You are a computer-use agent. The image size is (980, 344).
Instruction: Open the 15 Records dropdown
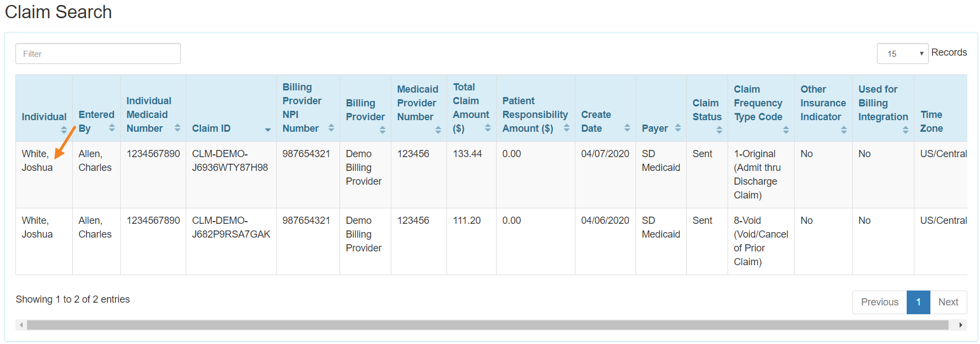(x=902, y=53)
